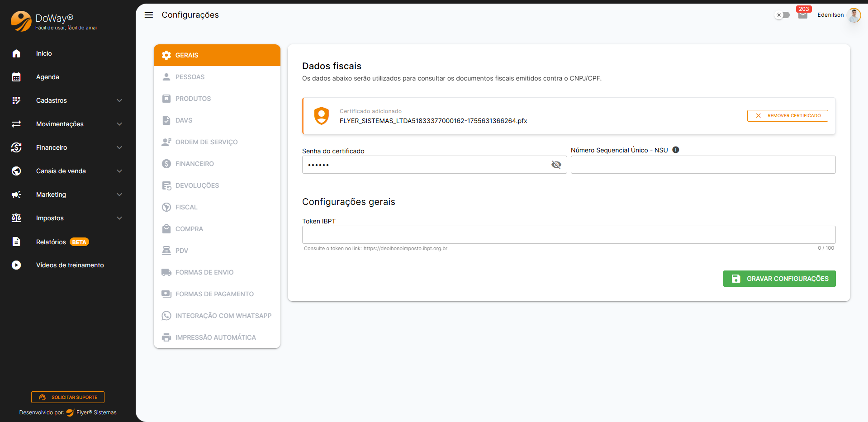Click the NSU info icon
This screenshot has width=868, height=422.
[675, 150]
